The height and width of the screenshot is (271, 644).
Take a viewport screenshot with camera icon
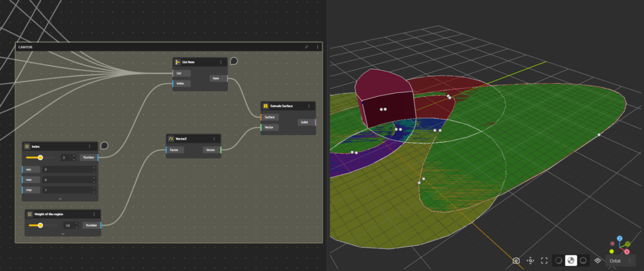pos(516,260)
